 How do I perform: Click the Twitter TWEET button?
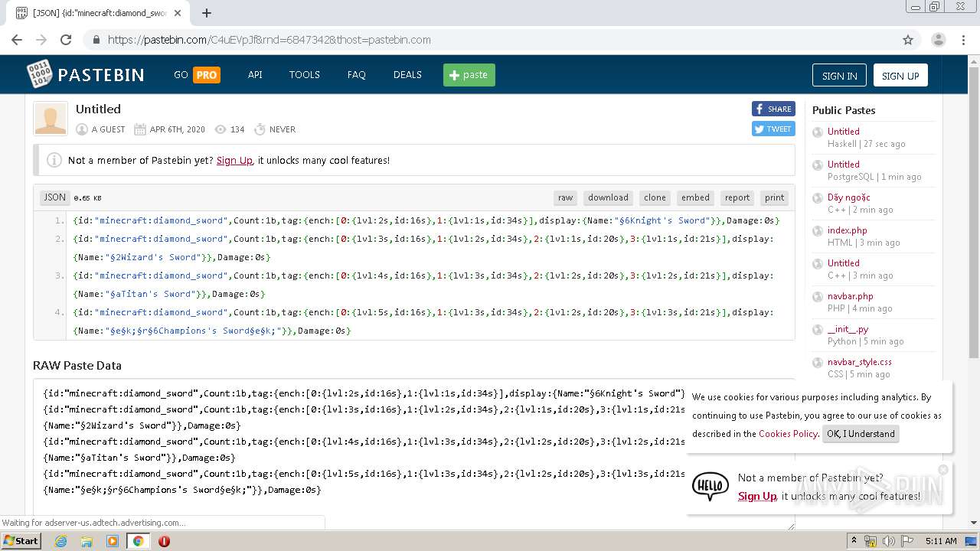click(x=773, y=129)
